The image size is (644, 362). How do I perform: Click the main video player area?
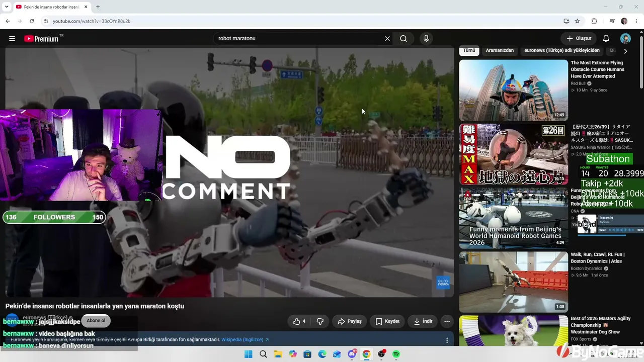click(229, 172)
